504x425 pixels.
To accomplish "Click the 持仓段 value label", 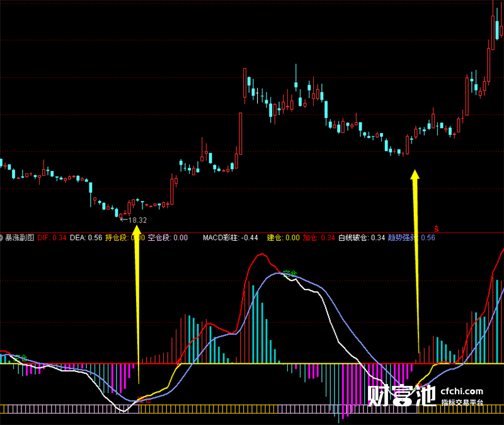I will click(125, 238).
